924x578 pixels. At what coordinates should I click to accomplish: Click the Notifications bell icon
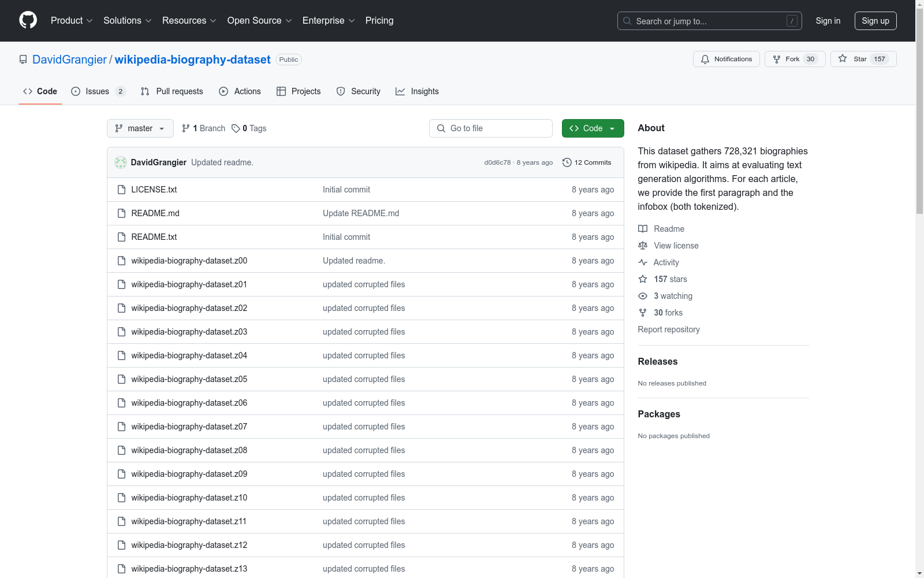point(705,59)
